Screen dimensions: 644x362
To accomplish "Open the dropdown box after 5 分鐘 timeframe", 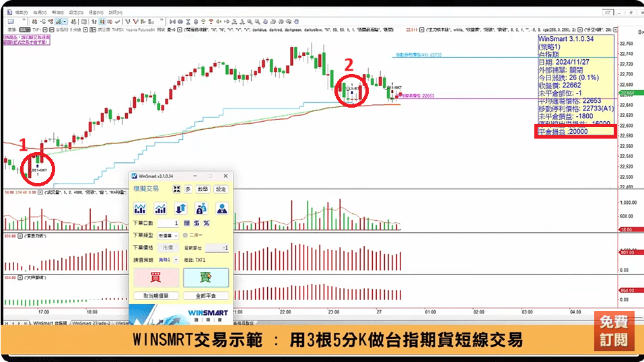I will pos(85,30).
